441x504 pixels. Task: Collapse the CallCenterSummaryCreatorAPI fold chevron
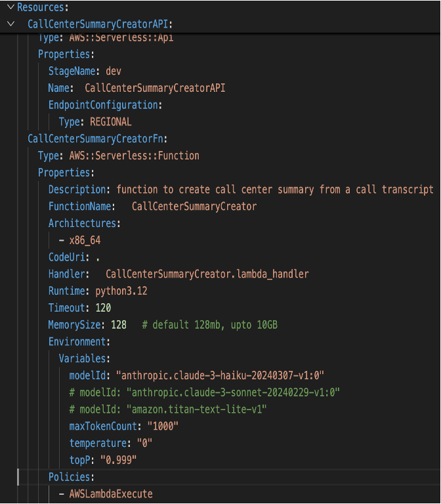coord(10,24)
